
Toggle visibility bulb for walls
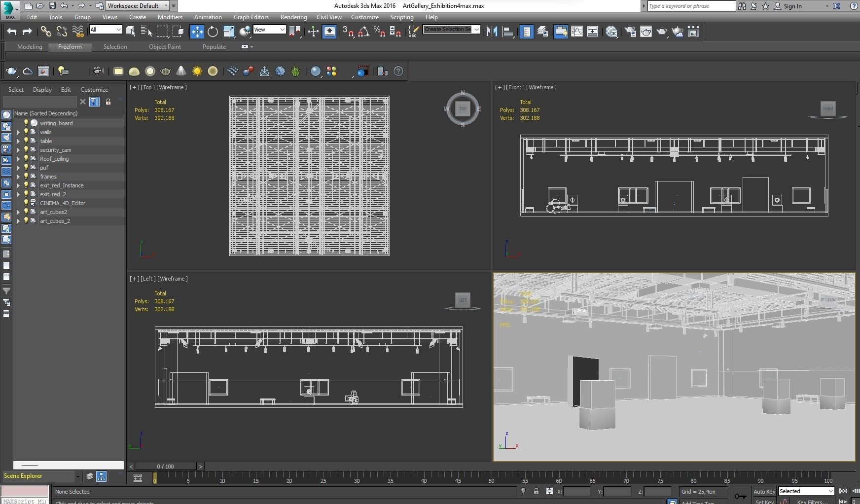coord(26,132)
